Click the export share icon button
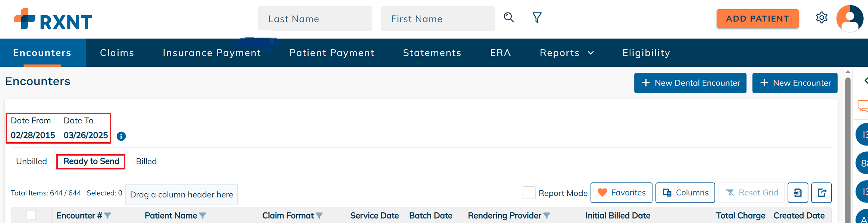 point(821,193)
